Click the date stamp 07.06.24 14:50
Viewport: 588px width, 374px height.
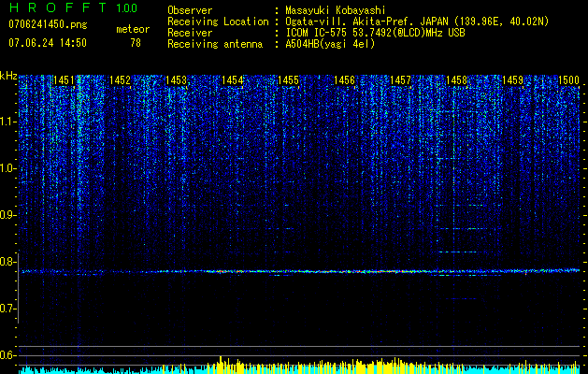[48, 43]
